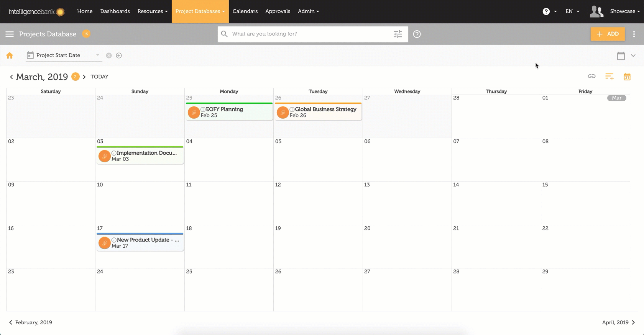Go to the database home icon
Image resolution: width=644 pixels, height=335 pixels.
click(10, 56)
